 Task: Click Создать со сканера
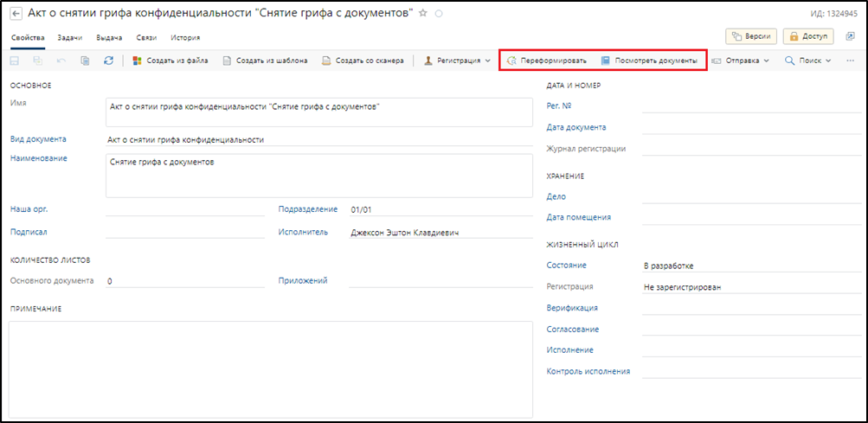(x=363, y=61)
